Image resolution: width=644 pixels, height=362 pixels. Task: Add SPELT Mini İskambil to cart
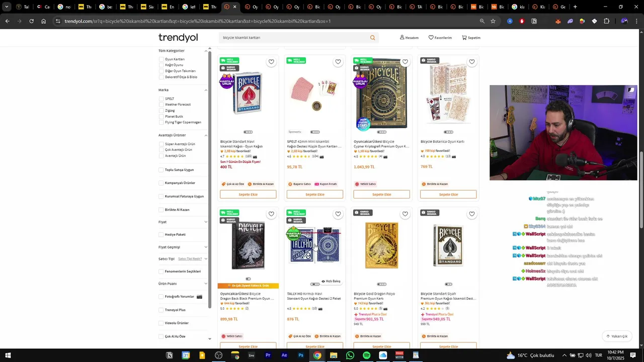pos(315,195)
